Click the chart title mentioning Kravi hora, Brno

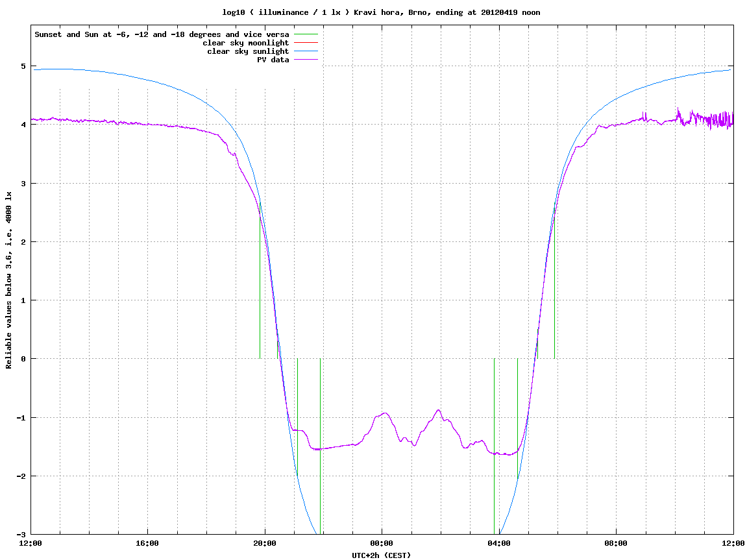(x=381, y=12)
